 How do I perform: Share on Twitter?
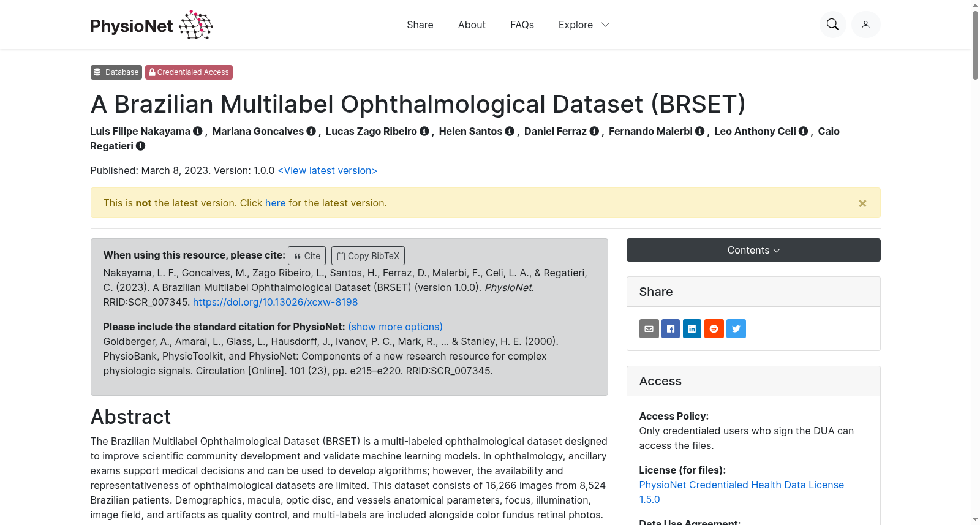click(736, 329)
